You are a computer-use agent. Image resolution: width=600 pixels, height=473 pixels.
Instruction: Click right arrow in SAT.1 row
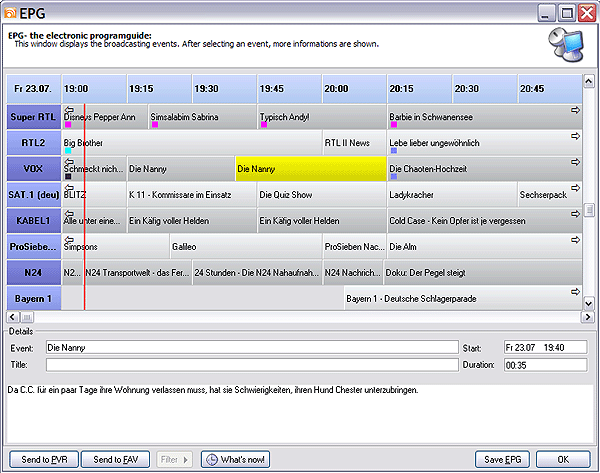tap(575, 187)
